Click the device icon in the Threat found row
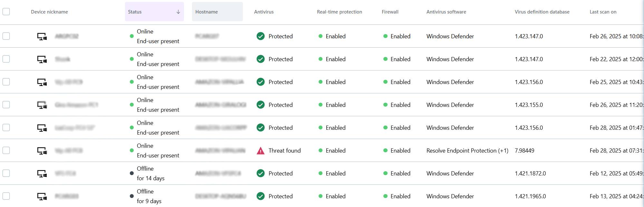This screenshot has width=644, height=207. coord(42,151)
